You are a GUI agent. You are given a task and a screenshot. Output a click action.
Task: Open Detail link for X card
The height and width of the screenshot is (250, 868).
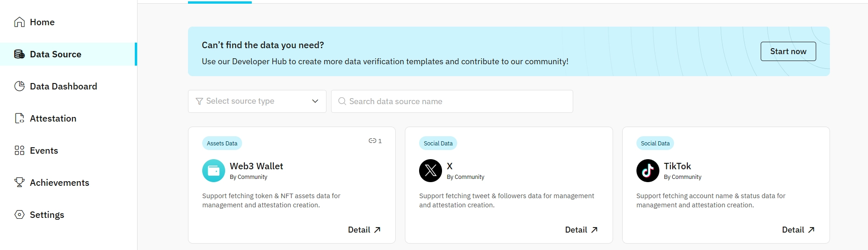click(581, 230)
